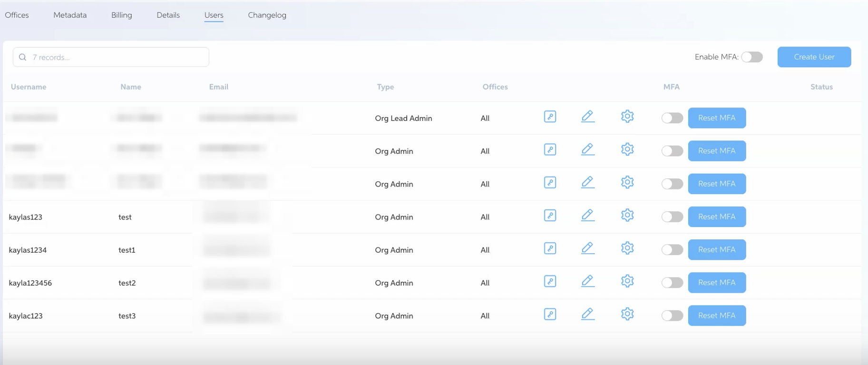Click the edit pencil for user test3
Image resolution: width=868 pixels, height=365 pixels.
pyautogui.click(x=587, y=314)
